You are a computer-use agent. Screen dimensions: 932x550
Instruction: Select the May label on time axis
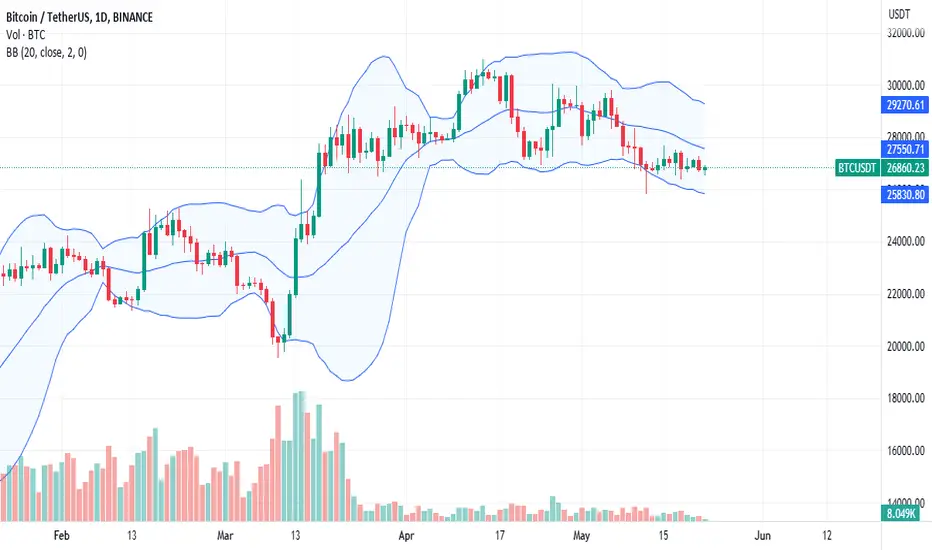(581, 536)
